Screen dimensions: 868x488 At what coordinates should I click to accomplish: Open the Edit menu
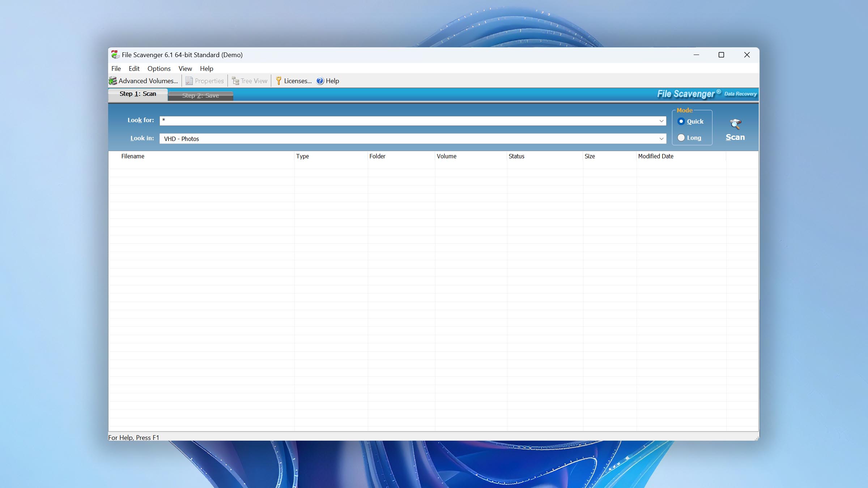(134, 69)
